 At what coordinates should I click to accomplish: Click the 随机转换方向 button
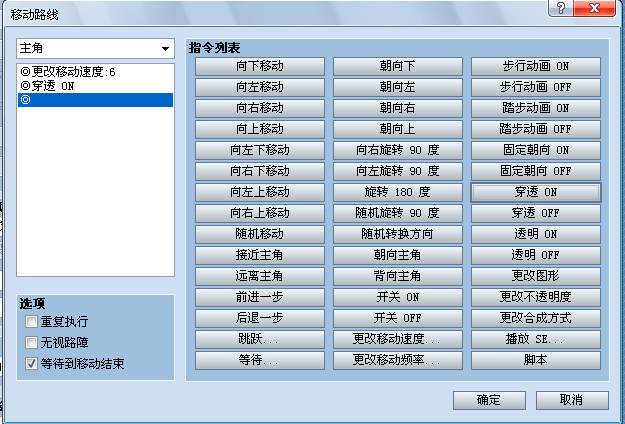(x=398, y=234)
